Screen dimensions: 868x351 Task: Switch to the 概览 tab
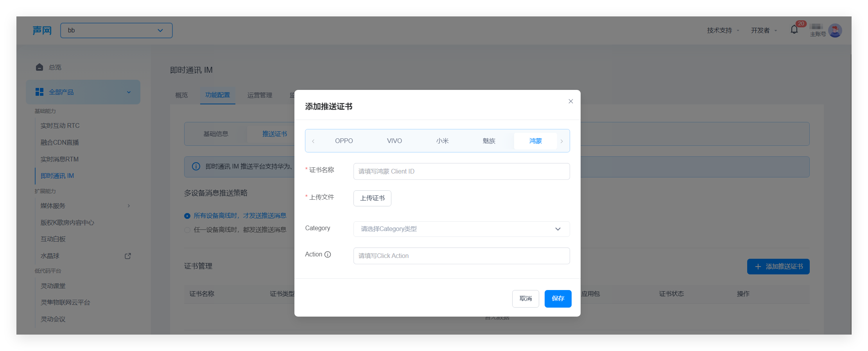(x=181, y=95)
